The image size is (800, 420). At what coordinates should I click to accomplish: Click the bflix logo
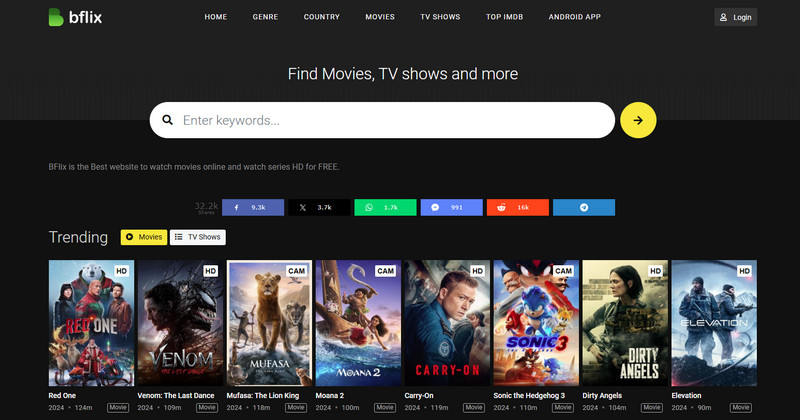(76, 17)
